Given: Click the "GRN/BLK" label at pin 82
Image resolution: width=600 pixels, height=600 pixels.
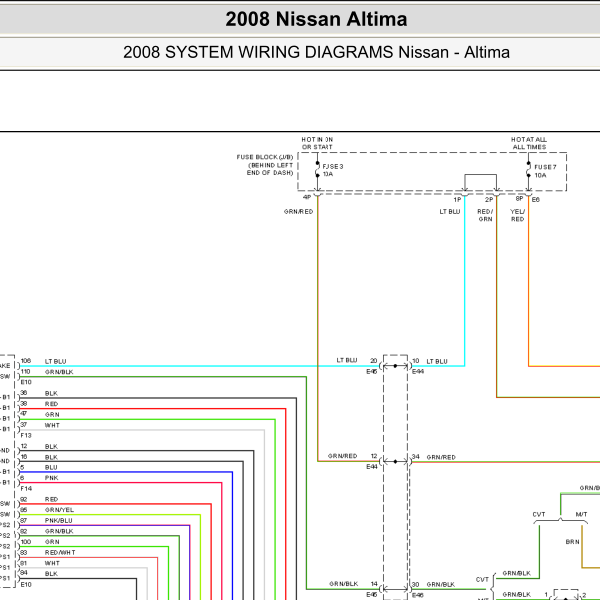Looking at the screenshot, I should tap(59, 532).
